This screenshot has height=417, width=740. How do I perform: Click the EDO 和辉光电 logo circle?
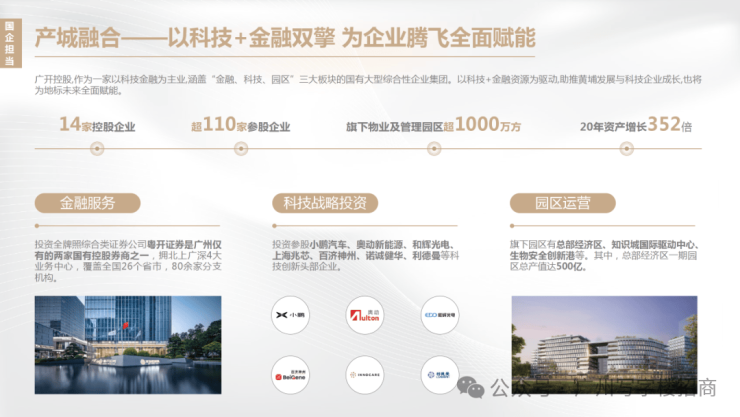[x=440, y=315]
